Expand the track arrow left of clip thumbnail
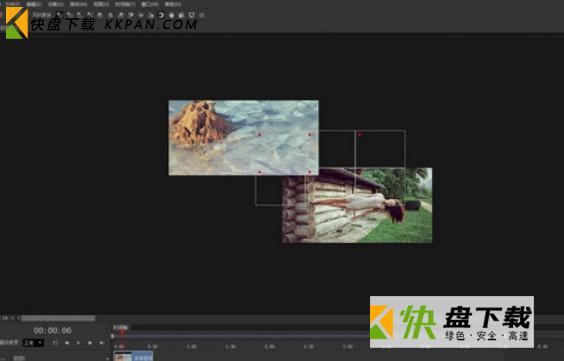564x361 pixels. (108, 358)
